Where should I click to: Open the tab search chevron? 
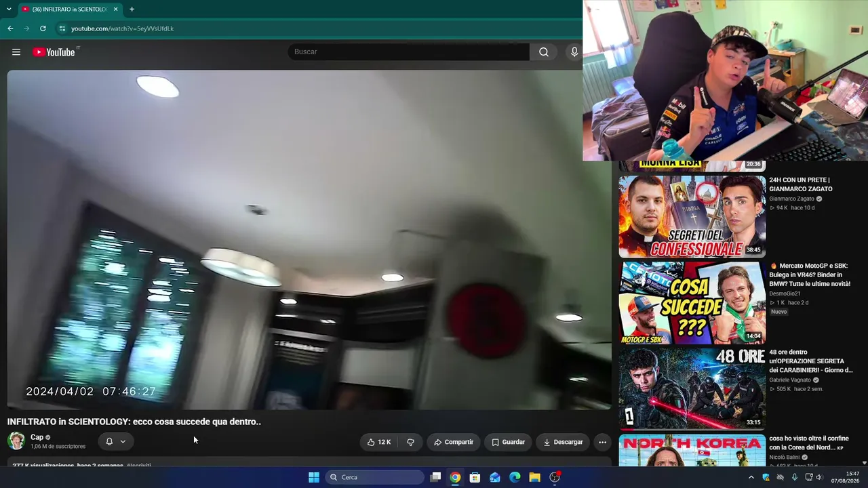tap(9, 9)
